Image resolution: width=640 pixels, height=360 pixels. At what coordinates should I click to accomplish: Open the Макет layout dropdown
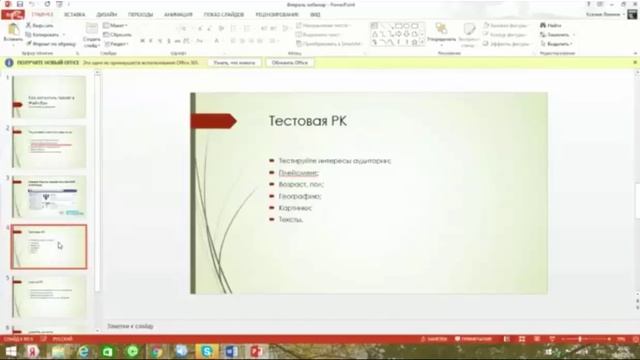pos(115,25)
